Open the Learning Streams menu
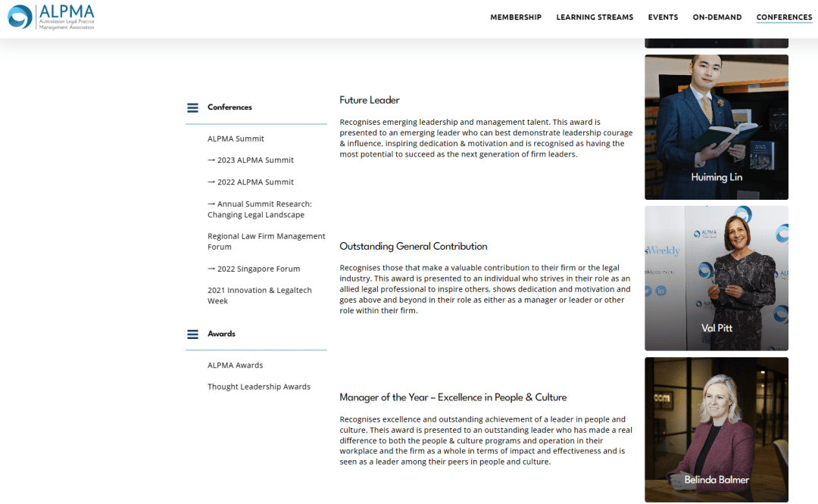This screenshot has height=504, width=818. click(x=595, y=17)
